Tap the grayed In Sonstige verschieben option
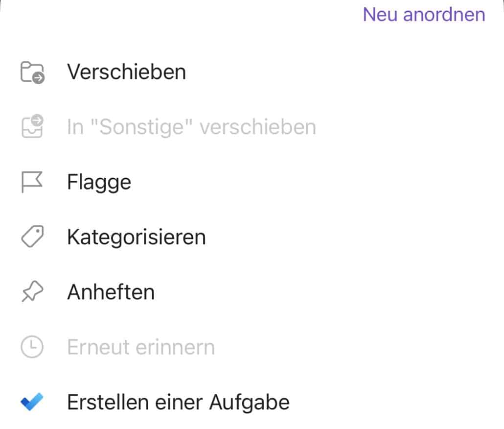 191,127
